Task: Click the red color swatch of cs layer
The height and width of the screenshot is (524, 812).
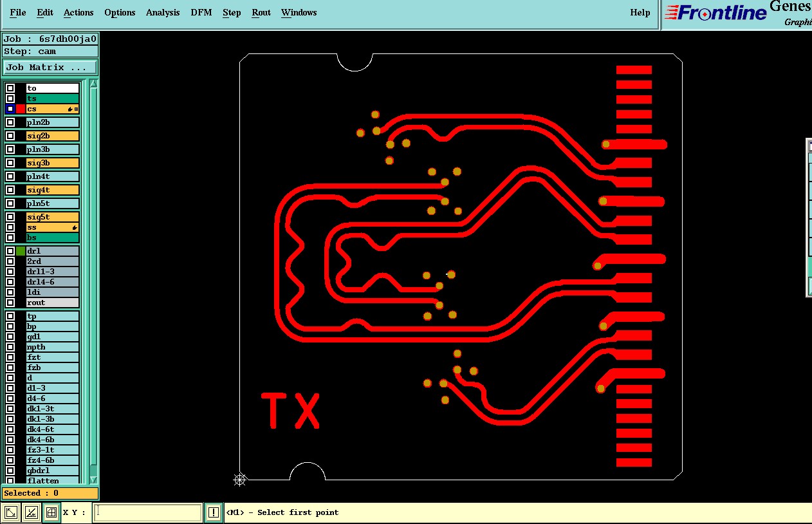Action: coord(21,109)
